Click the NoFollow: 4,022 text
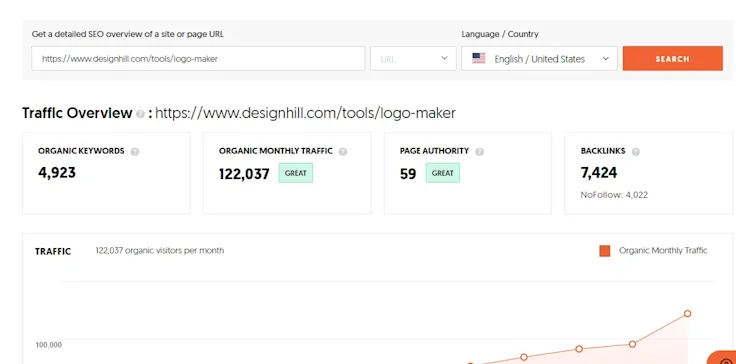 (x=614, y=195)
